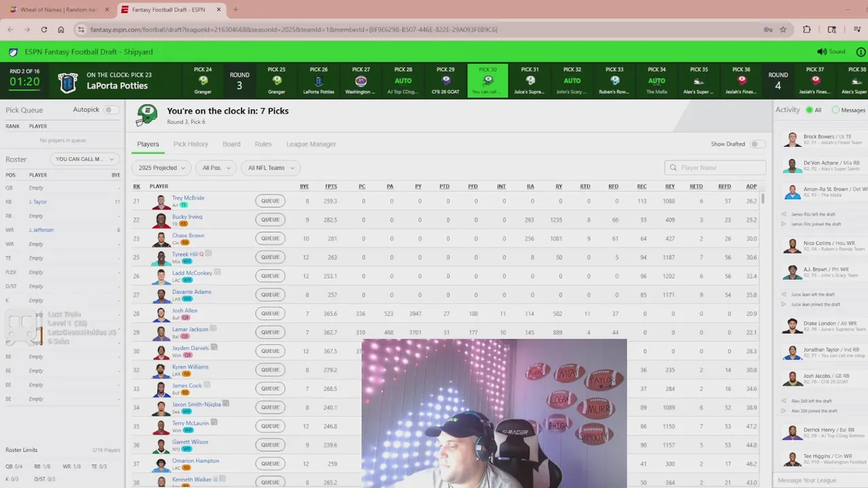The height and width of the screenshot is (488, 868).
Task: Click the Message Your League field
Action: tap(820, 481)
